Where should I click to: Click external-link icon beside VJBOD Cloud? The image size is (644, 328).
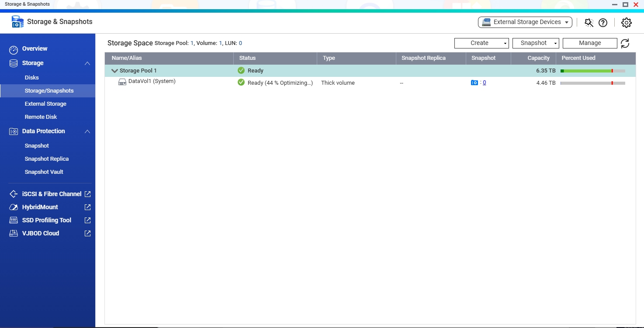click(87, 233)
